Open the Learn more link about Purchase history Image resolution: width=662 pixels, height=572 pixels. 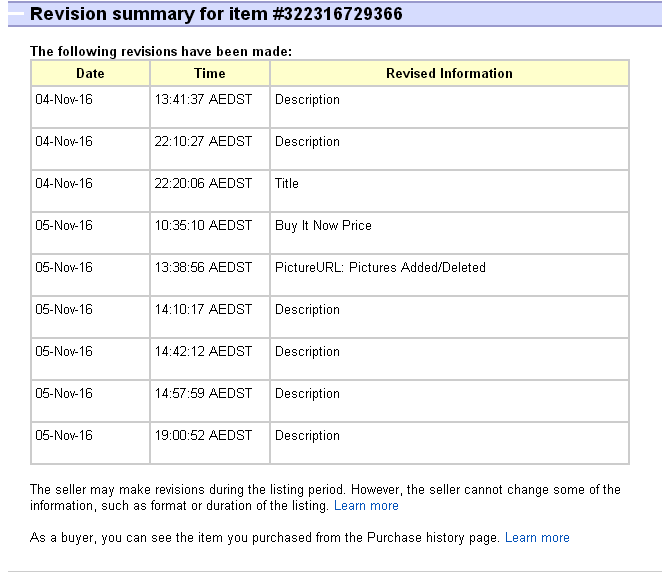(537, 538)
